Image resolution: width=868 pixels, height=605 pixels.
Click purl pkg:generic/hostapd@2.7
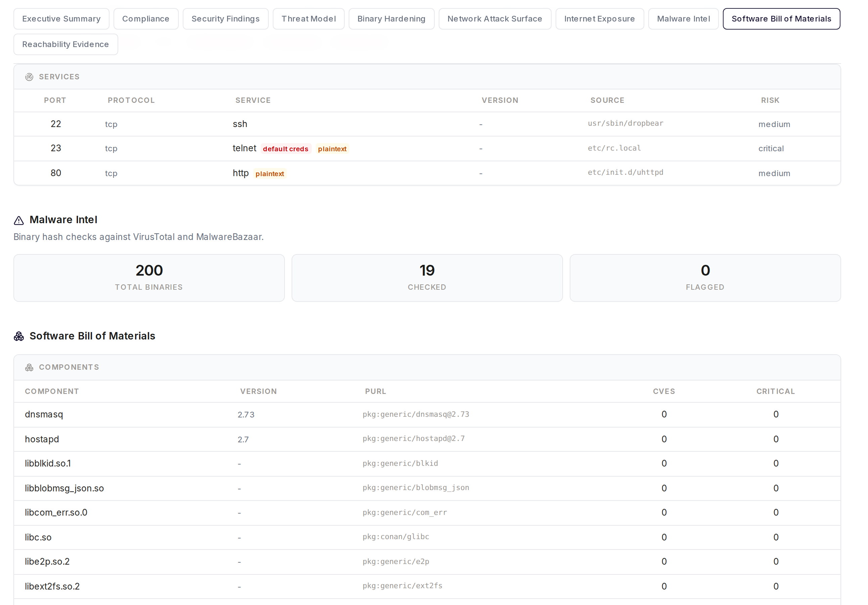pyautogui.click(x=414, y=439)
